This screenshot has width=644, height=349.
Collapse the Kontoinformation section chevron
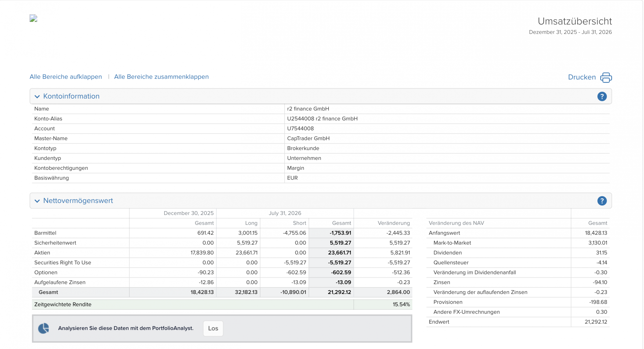click(x=37, y=97)
